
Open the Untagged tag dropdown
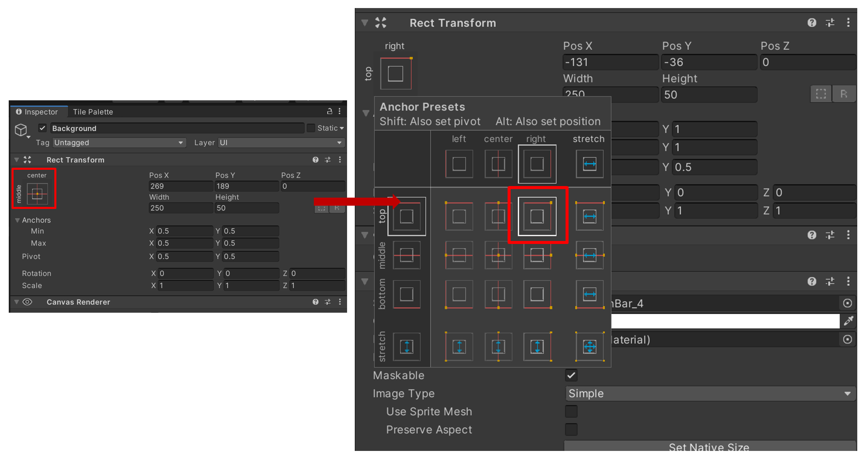pos(119,143)
